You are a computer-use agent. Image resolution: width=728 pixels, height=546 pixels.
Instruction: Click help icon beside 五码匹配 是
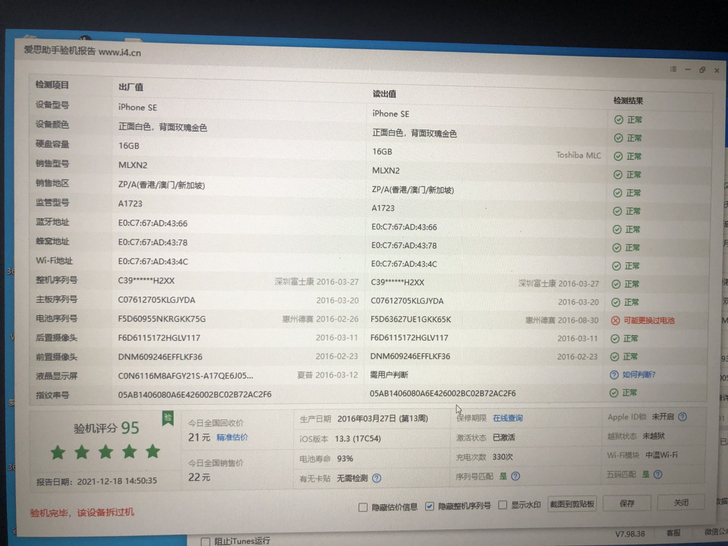pyautogui.click(x=657, y=474)
